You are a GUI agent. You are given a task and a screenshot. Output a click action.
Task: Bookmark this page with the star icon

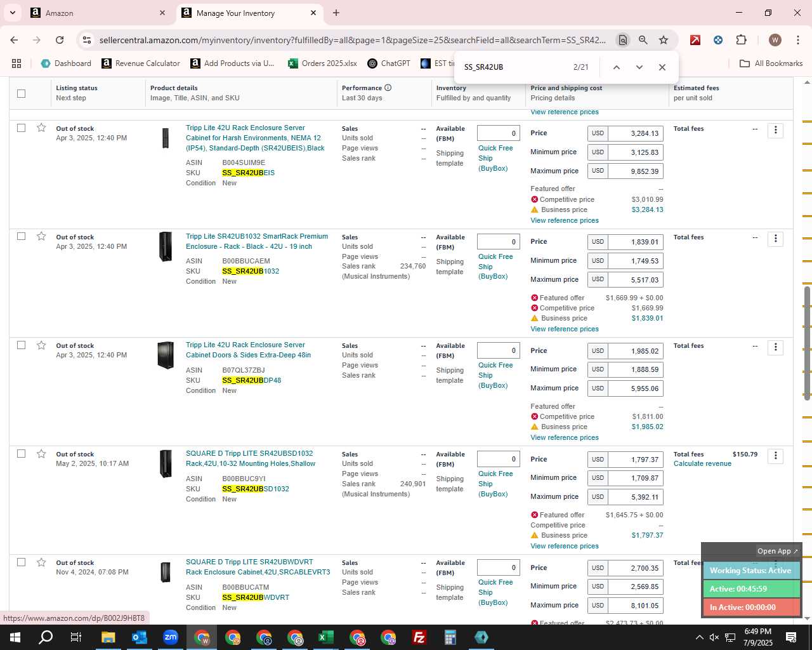664,40
